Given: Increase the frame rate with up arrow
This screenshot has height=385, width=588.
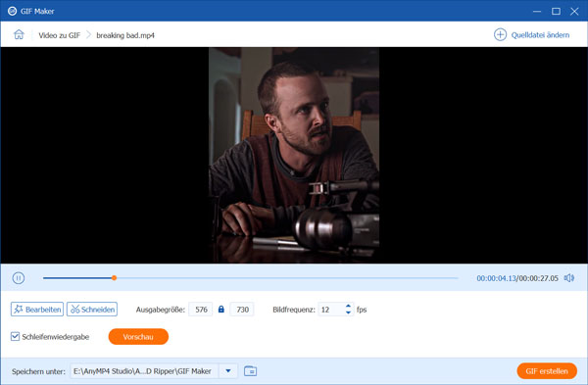Looking at the screenshot, I should (348, 306).
